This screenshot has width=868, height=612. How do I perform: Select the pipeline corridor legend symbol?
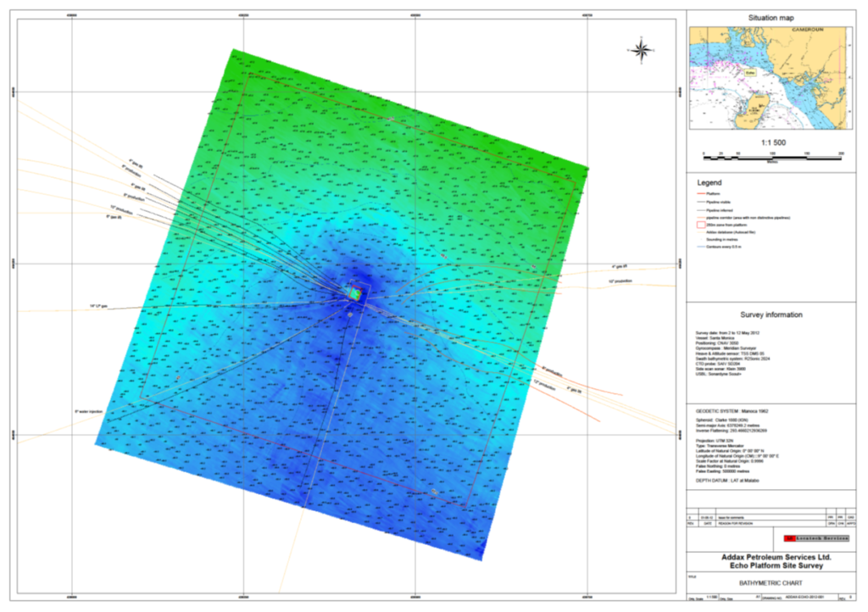[701, 218]
